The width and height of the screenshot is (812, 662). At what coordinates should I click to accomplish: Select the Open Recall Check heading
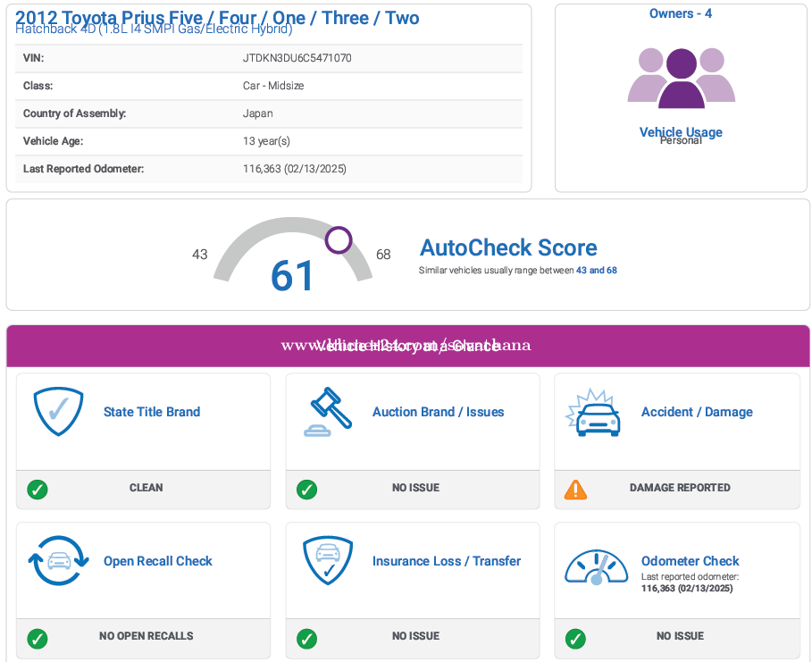[158, 561]
